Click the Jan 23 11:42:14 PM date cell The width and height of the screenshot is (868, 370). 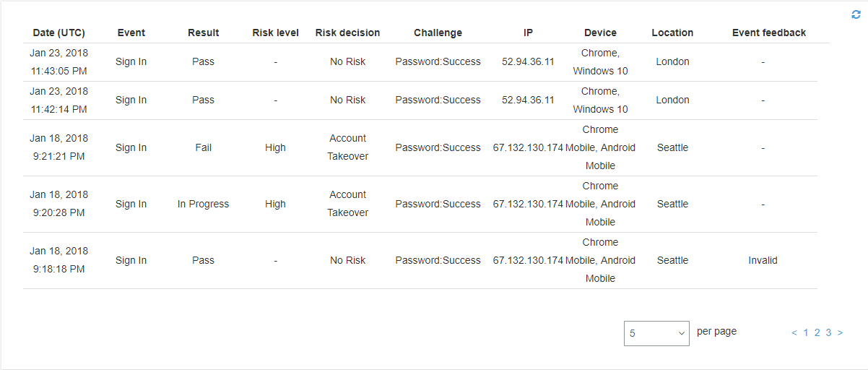[x=58, y=100]
